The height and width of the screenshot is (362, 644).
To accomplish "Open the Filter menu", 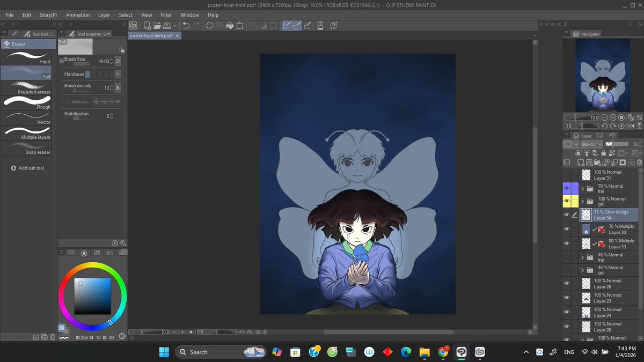I will pos(166,15).
